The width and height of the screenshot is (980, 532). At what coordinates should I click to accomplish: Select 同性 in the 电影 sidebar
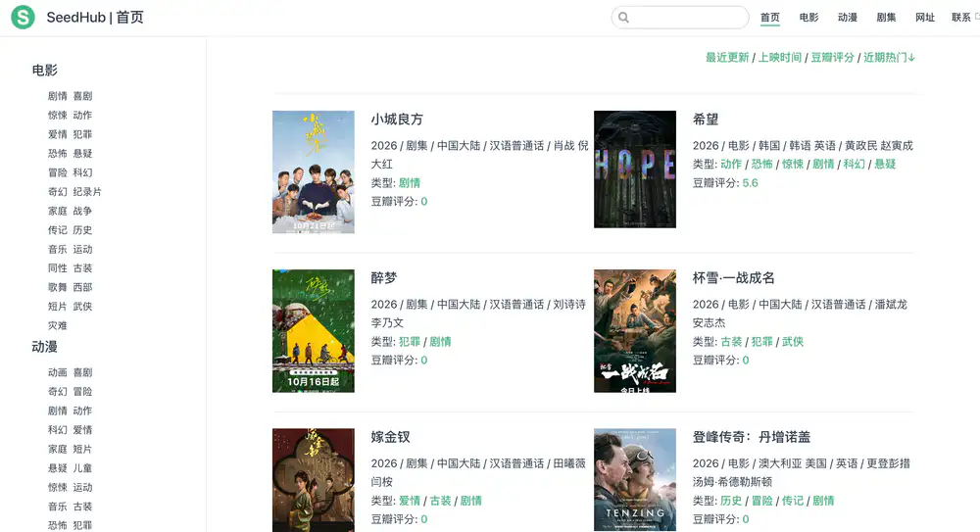pyautogui.click(x=58, y=268)
